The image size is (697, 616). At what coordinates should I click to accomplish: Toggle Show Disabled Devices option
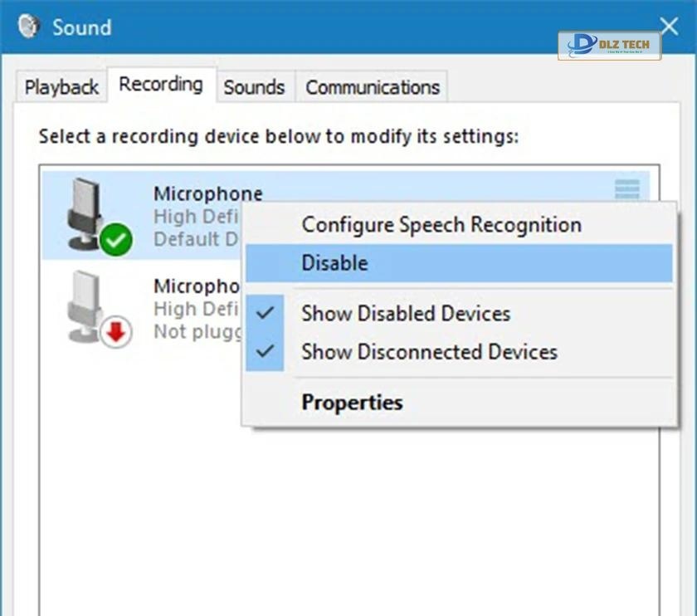pyautogui.click(x=405, y=314)
